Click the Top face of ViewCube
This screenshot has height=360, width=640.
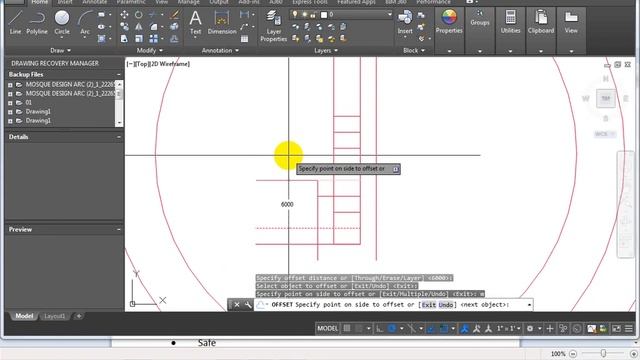click(605, 98)
